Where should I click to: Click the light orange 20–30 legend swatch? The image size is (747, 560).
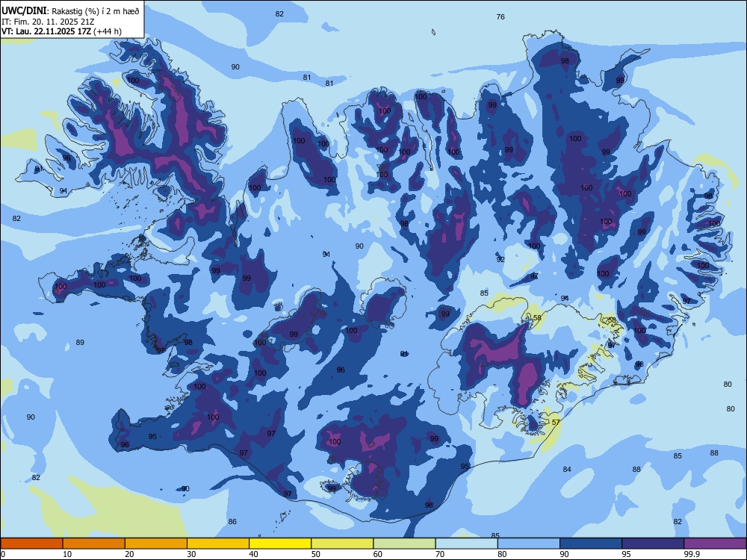156,544
